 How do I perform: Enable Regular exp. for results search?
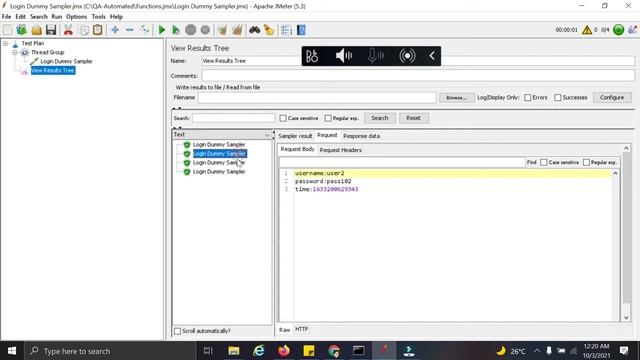328,118
